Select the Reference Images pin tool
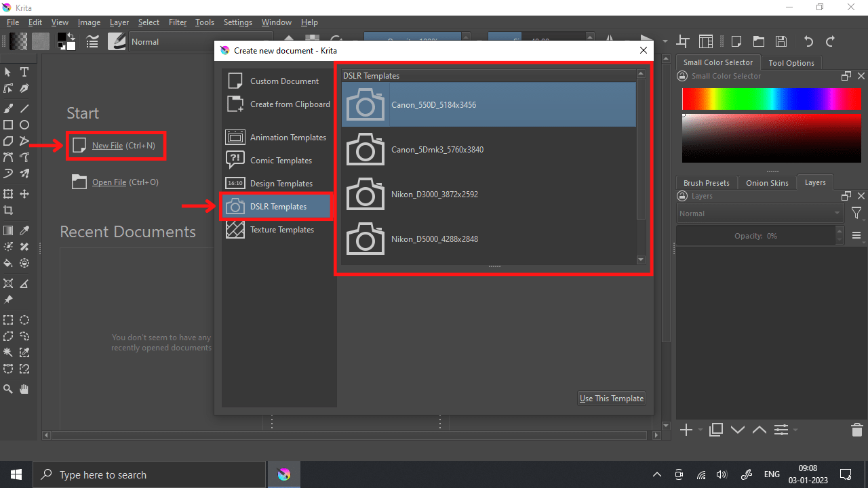 (x=8, y=300)
